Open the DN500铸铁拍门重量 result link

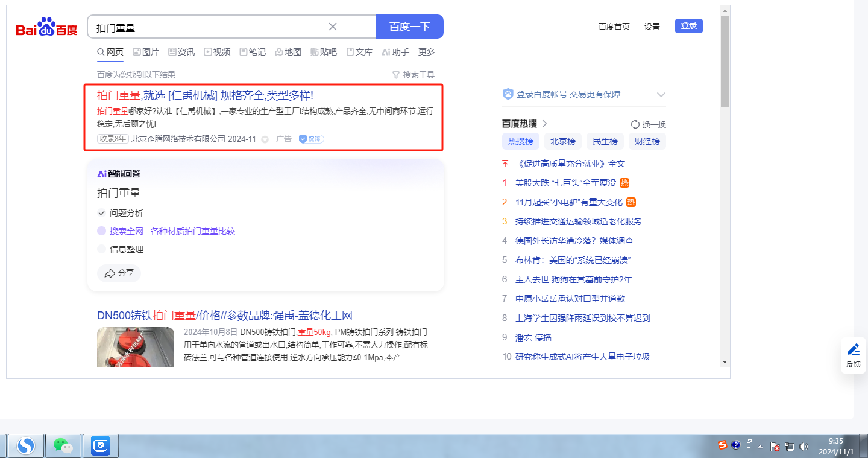224,316
